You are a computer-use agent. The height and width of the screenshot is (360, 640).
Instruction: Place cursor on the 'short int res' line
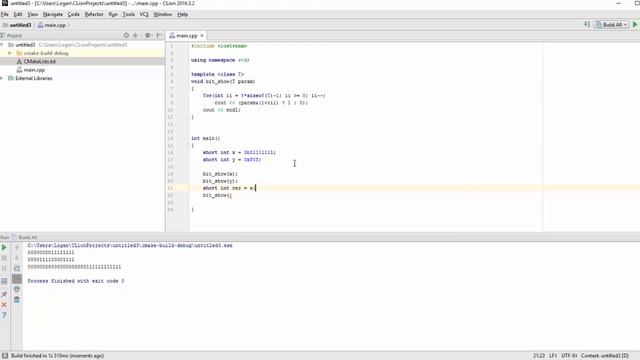coord(229,188)
